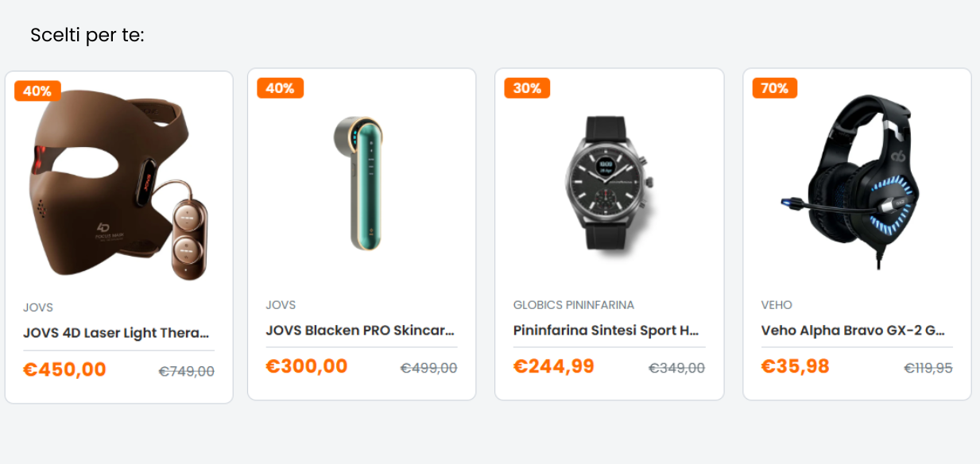
Task: Click the 70% discount badge on headset
Action: click(x=774, y=88)
